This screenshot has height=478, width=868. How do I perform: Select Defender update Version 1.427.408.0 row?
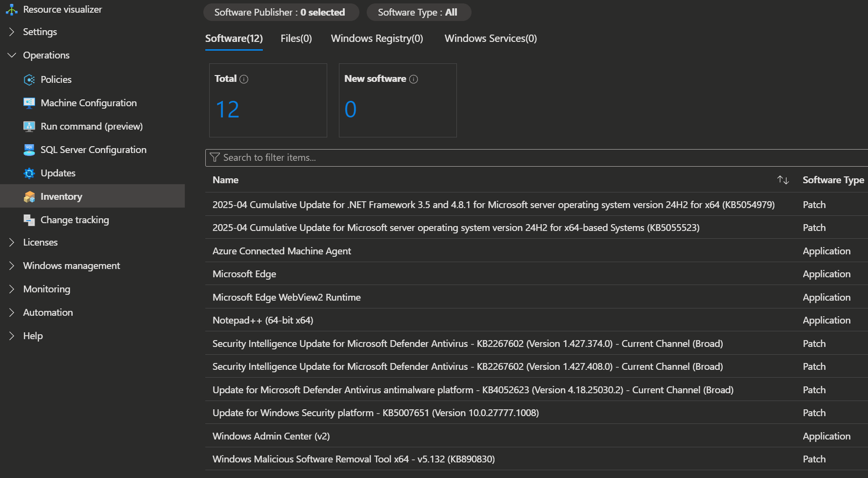(x=536, y=366)
